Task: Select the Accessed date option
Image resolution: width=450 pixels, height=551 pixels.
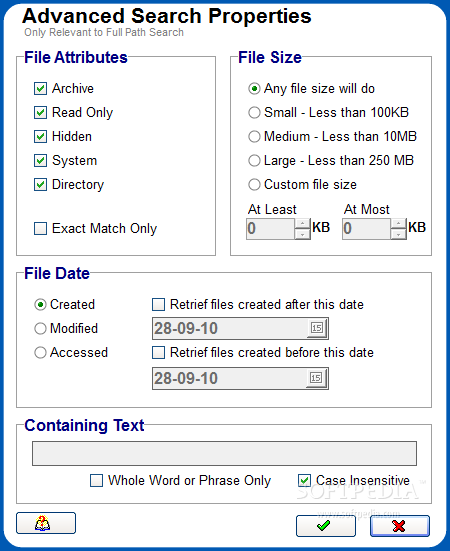Action: tap(40, 352)
